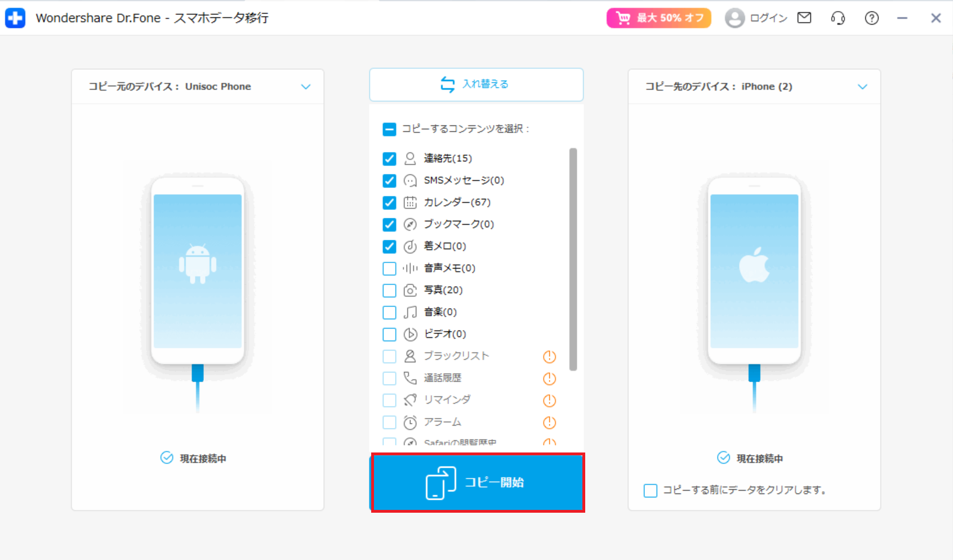Click the 写真(20) label
953x560 pixels.
click(443, 290)
